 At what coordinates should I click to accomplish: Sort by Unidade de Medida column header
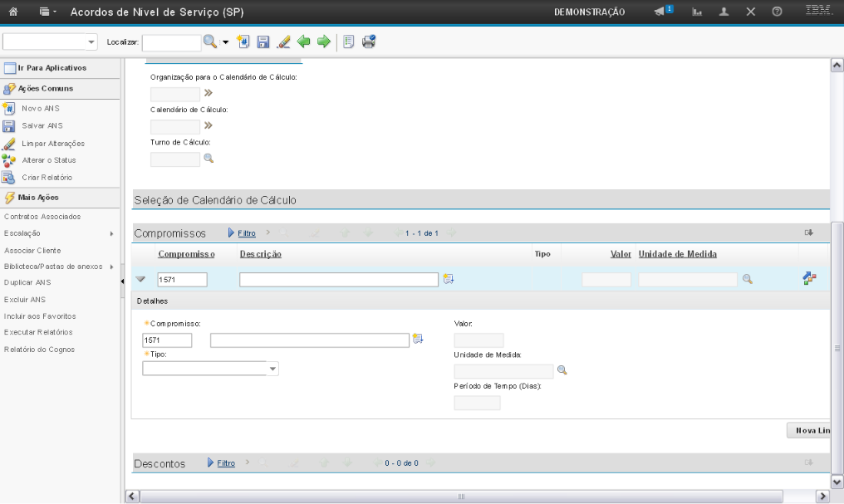pyautogui.click(x=677, y=254)
